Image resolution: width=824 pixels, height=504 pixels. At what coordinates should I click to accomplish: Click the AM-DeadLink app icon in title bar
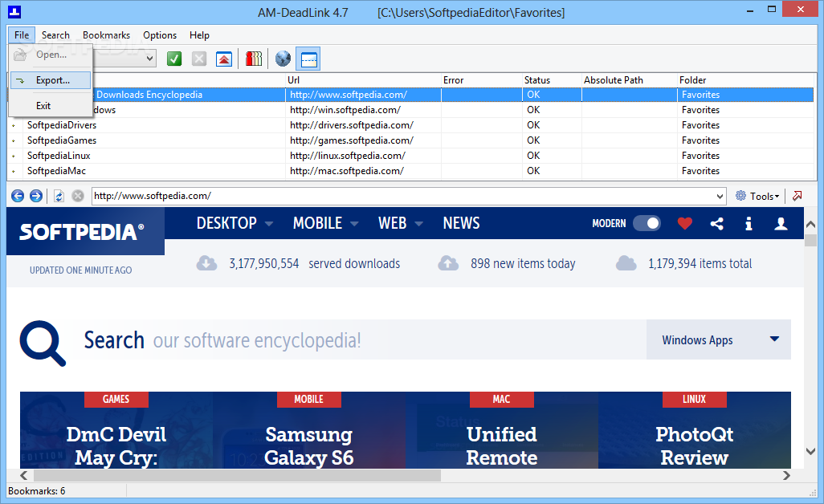click(14, 11)
